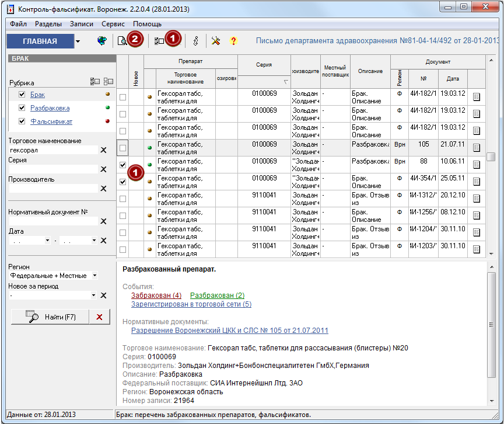The image size is (504, 424).
Task: Click red X reset button beside Найти
Action: tap(99, 317)
